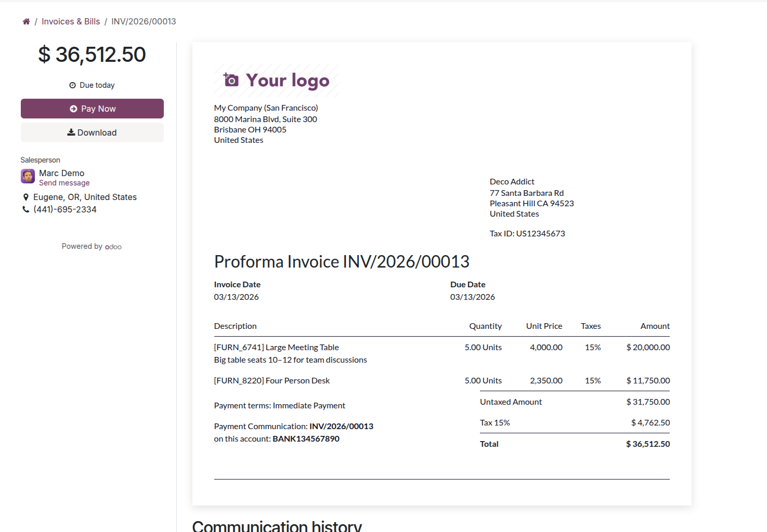Click the phone number (441)-695-2334
The height and width of the screenshot is (532, 767).
pos(65,209)
